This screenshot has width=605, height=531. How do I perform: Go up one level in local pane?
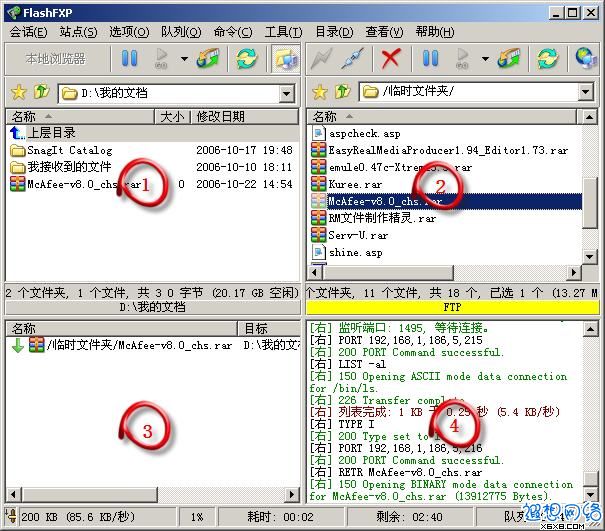click(x=42, y=92)
